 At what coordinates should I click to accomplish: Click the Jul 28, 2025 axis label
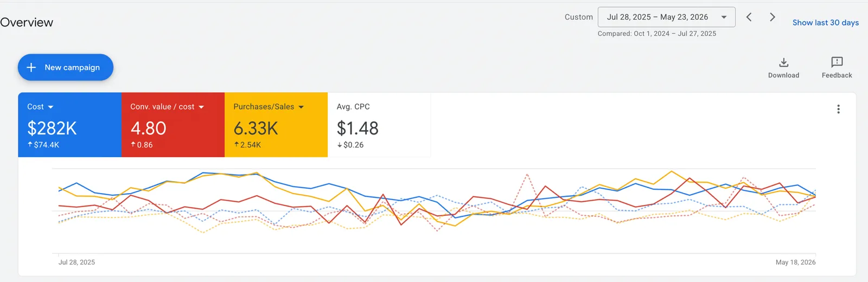pyautogui.click(x=76, y=262)
